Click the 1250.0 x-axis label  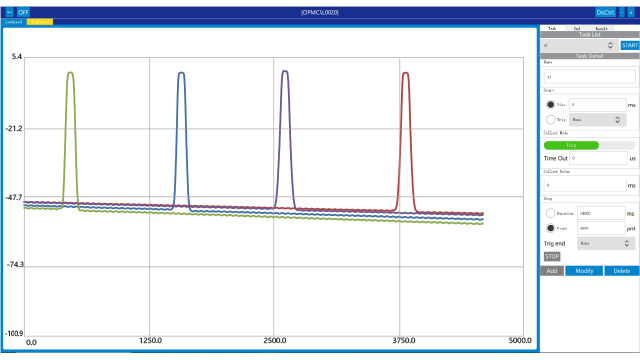tap(151, 340)
